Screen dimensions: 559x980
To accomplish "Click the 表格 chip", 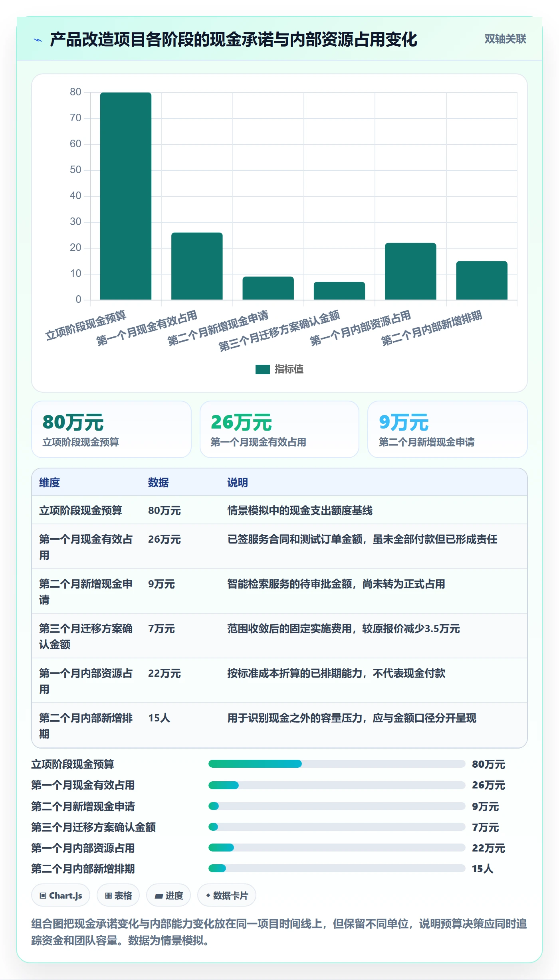I will click(x=118, y=896).
